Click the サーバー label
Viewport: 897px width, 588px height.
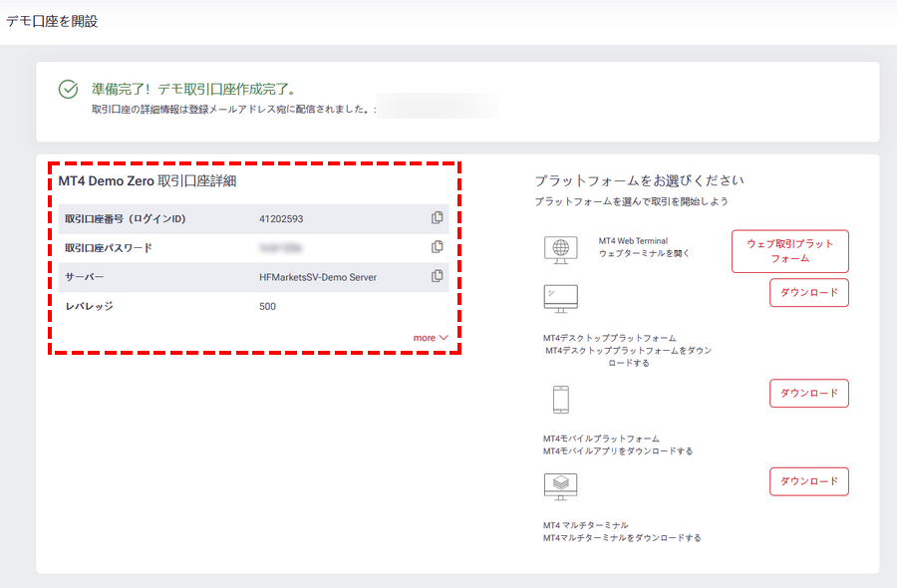click(x=84, y=277)
